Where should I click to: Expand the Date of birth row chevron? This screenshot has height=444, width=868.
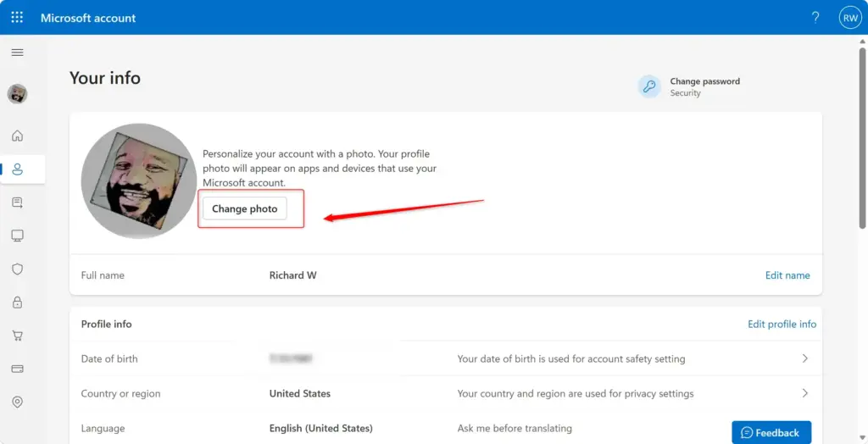click(805, 358)
